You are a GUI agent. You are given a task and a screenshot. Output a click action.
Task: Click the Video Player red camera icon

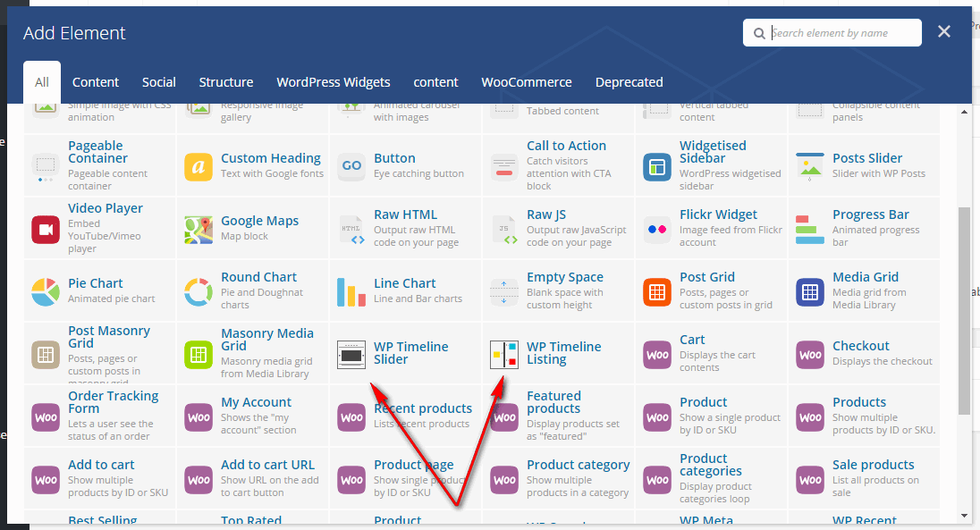pos(46,230)
